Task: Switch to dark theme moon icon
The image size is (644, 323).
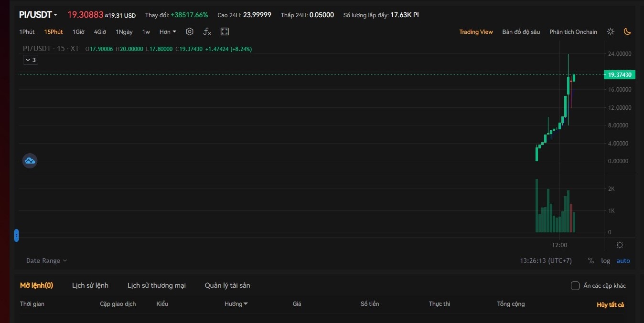Action: pyautogui.click(x=627, y=31)
